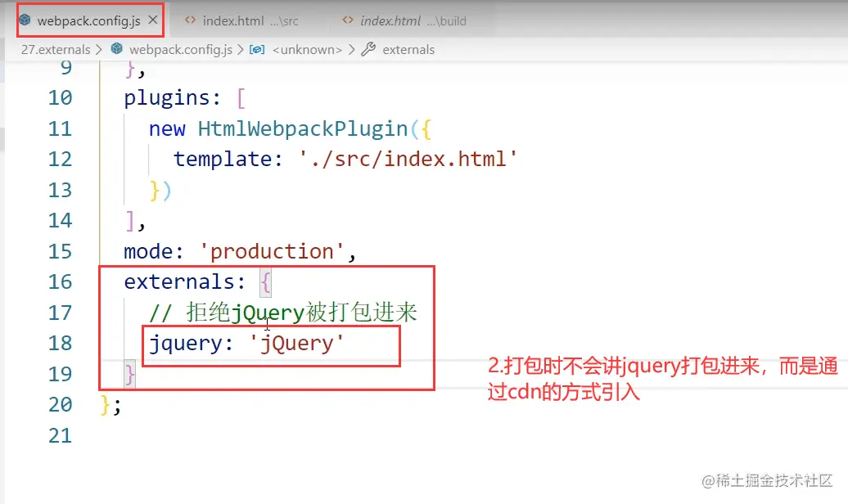This screenshot has height=504, width=848.
Task: Click webpack icon in breadcrumb bar
Action: coord(117,49)
